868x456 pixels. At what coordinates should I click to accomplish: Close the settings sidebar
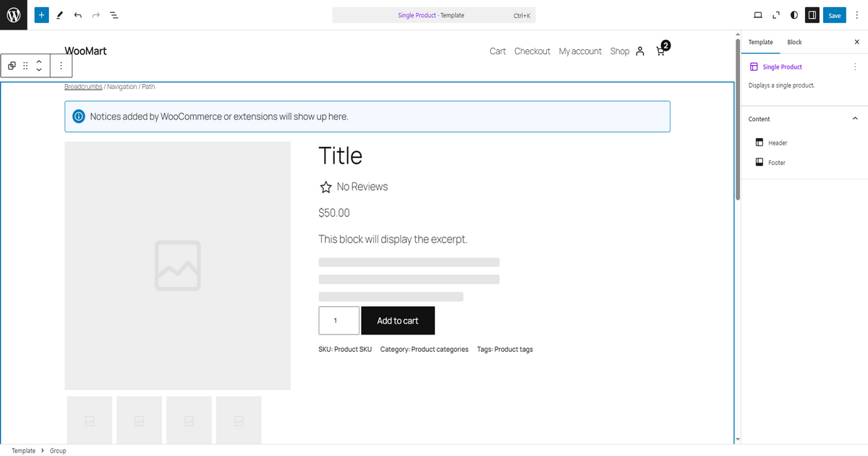coord(857,42)
